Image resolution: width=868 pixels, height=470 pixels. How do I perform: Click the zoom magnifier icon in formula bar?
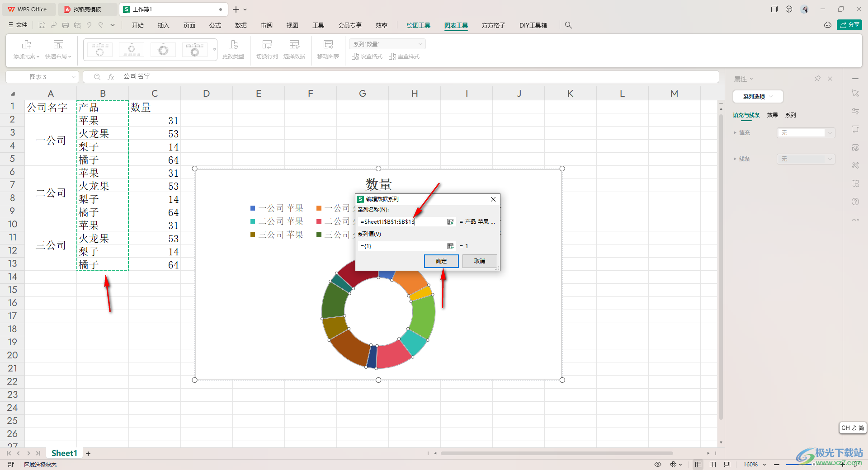pos(97,77)
